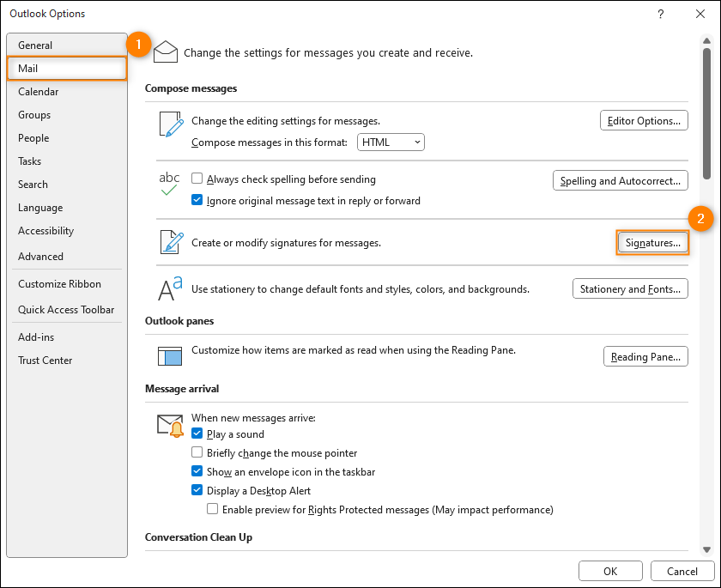Open the Calendar options category
The image size is (721, 588).
tap(67, 92)
